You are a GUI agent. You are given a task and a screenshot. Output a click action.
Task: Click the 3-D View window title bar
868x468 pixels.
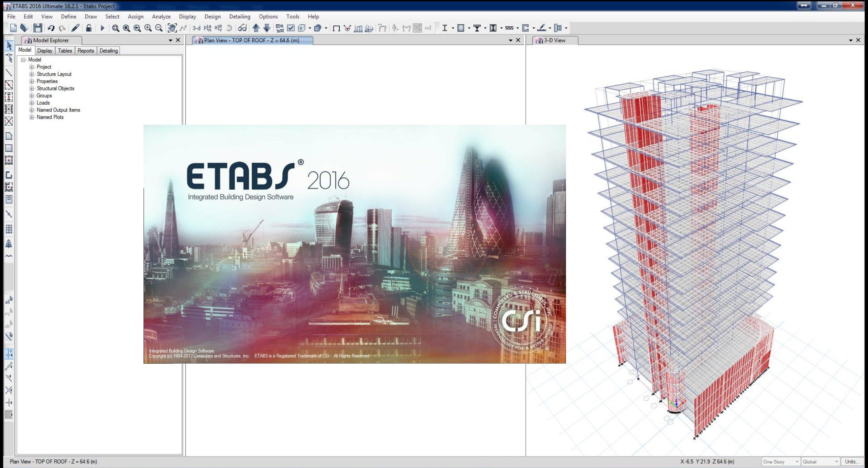(x=556, y=40)
